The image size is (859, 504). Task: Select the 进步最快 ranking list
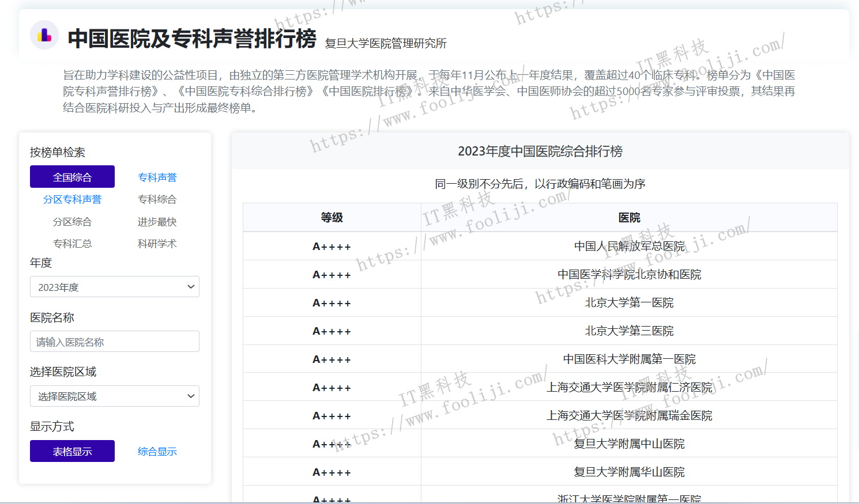[157, 221]
